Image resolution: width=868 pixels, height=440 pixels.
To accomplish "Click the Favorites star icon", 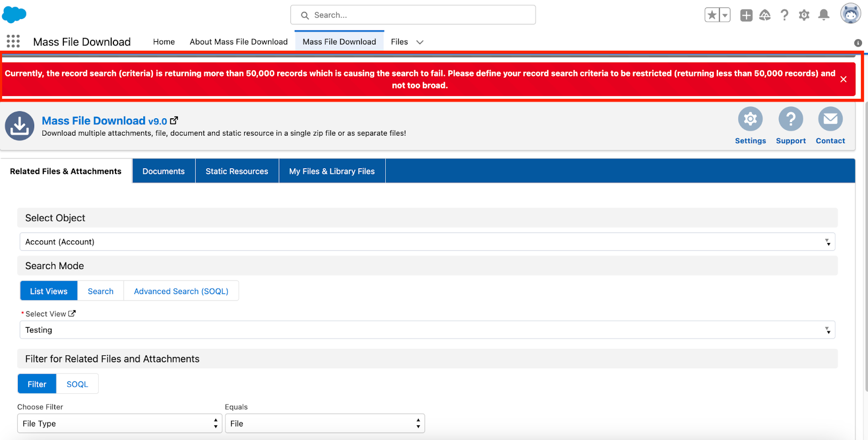I will pyautogui.click(x=712, y=15).
